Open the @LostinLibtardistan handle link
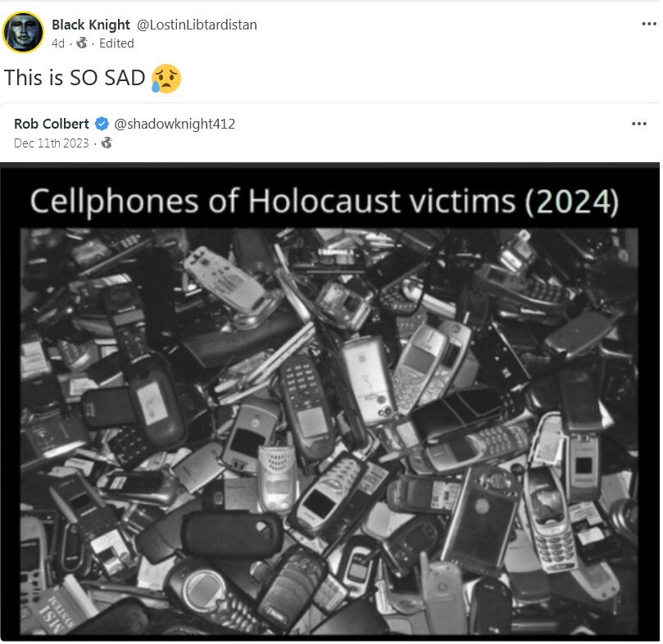663x644 pixels. tap(197, 25)
